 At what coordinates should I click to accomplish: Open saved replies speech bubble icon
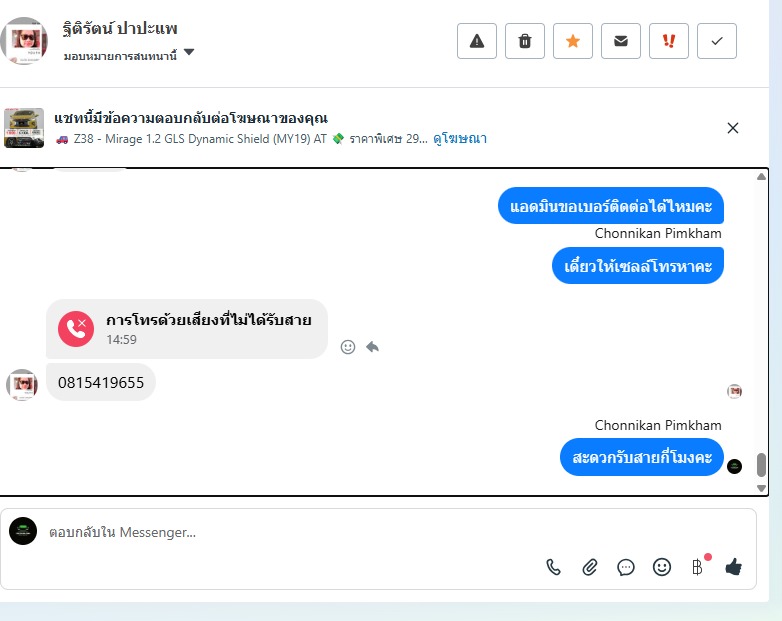(x=625, y=567)
